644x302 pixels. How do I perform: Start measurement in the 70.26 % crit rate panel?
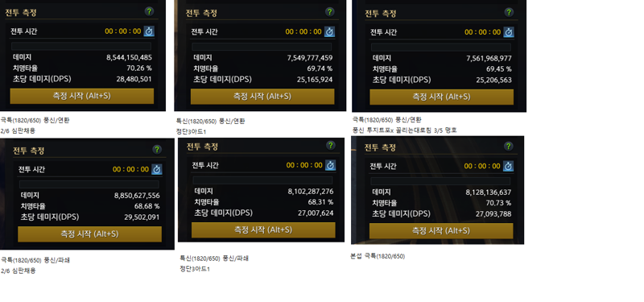(82, 96)
